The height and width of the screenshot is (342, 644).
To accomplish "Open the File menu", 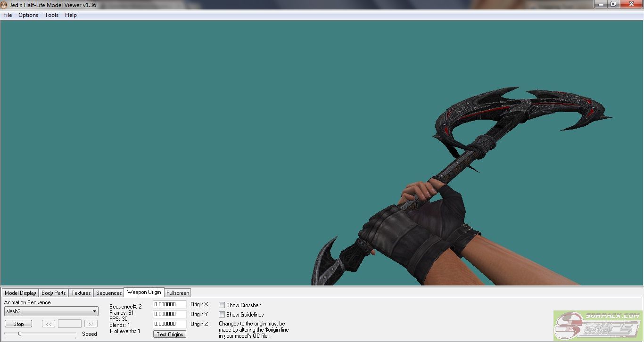I will pyautogui.click(x=8, y=15).
